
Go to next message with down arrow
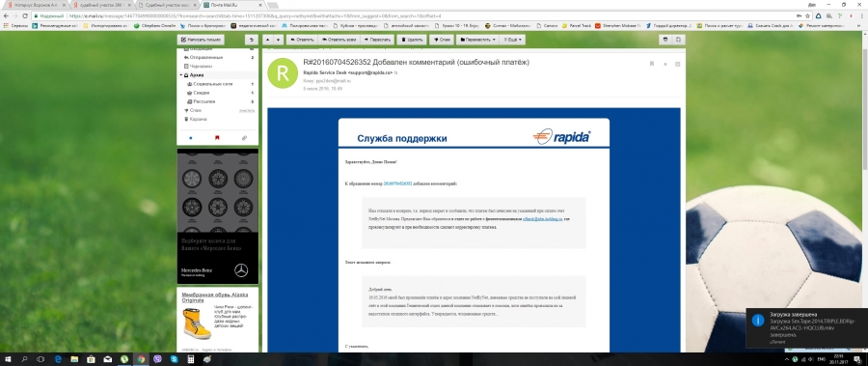[x=278, y=40]
